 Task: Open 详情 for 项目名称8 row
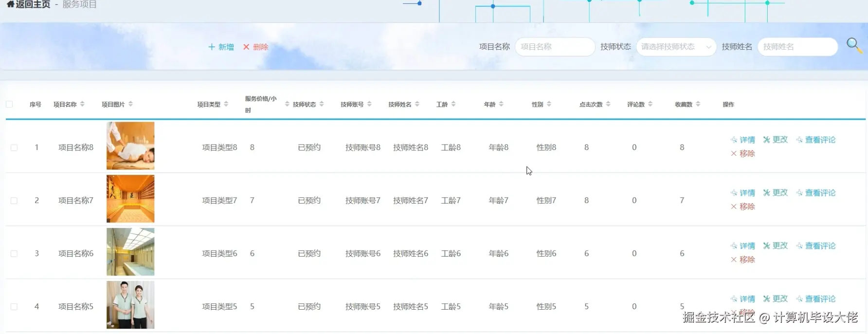[743, 140]
